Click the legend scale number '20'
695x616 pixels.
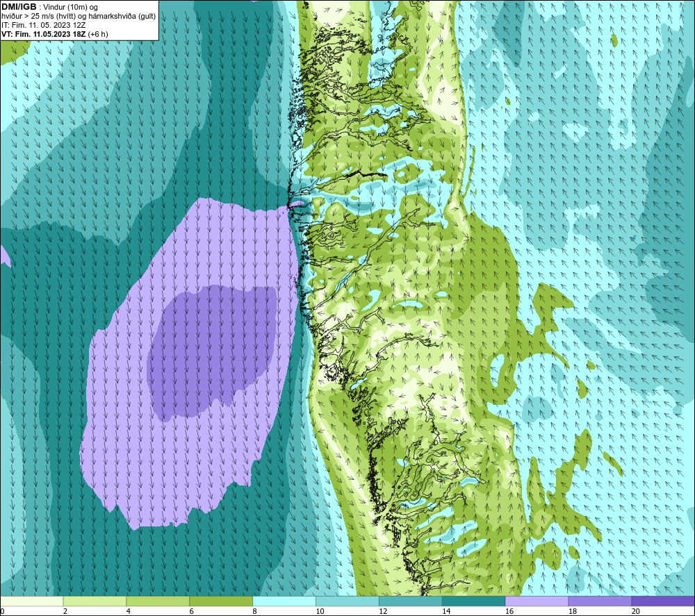pyautogui.click(x=635, y=612)
